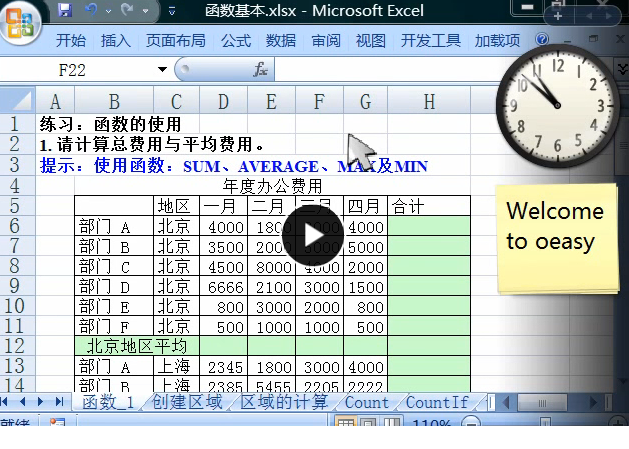Select column A header

pyautogui.click(x=55, y=101)
